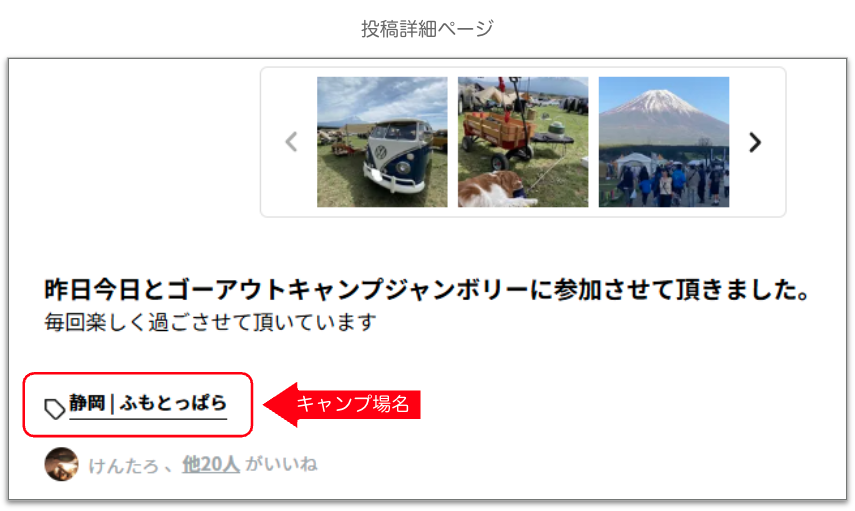This screenshot has height=511, width=855.
Task: Click the tag icon beside 静岡
Action: 55,408
